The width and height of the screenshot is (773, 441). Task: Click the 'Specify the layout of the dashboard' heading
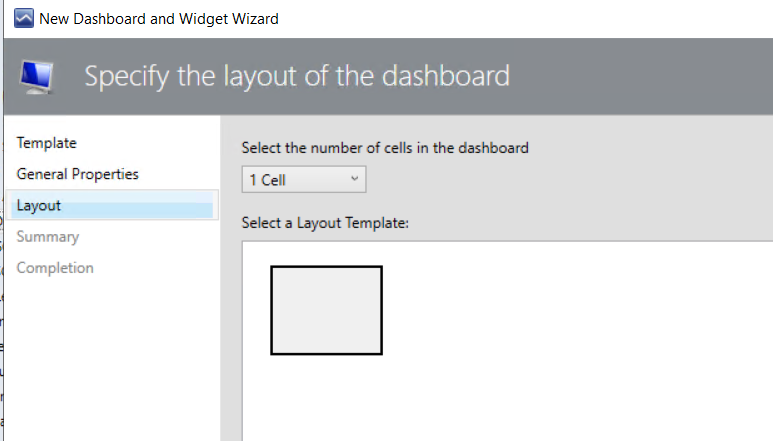coord(297,76)
